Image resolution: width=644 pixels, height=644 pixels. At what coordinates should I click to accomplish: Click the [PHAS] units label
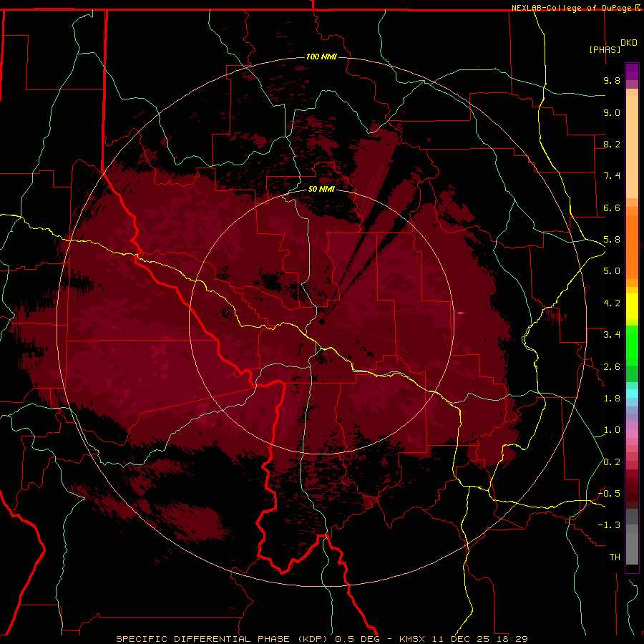(605, 49)
